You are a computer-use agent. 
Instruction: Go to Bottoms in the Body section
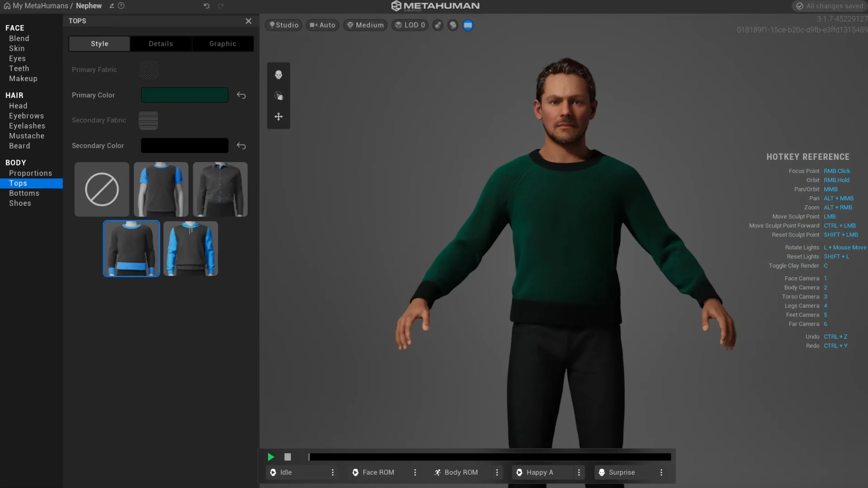coord(24,193)
